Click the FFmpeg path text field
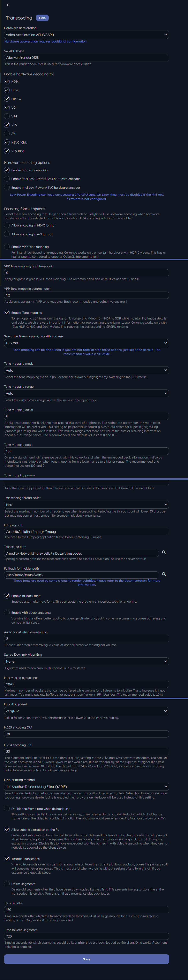The width and height of the screenshot is (188, 980). (x=86, y=531)
